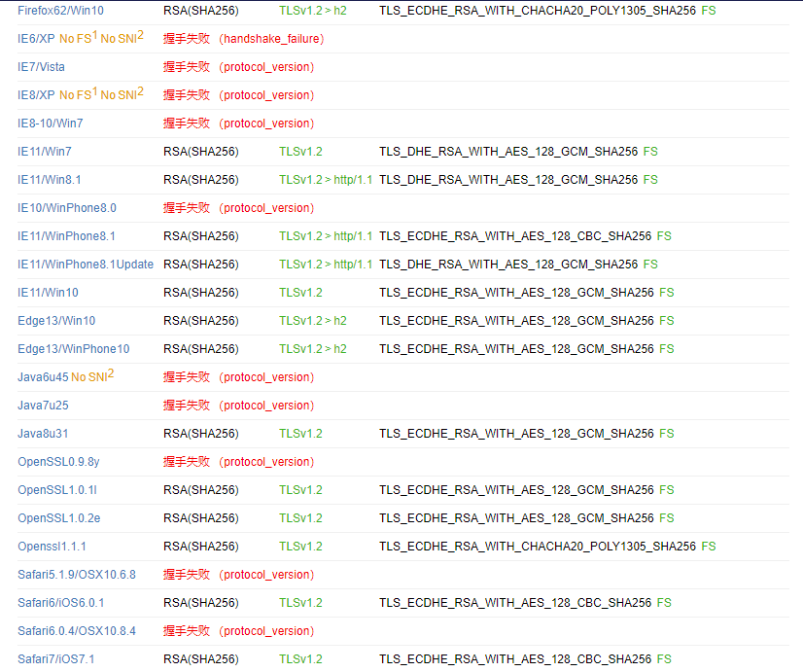803x672 pixels.
Task: Click 'TLSv1.2 > http/1.1' in the IE11/Win8.1 row
Action: 326,179
